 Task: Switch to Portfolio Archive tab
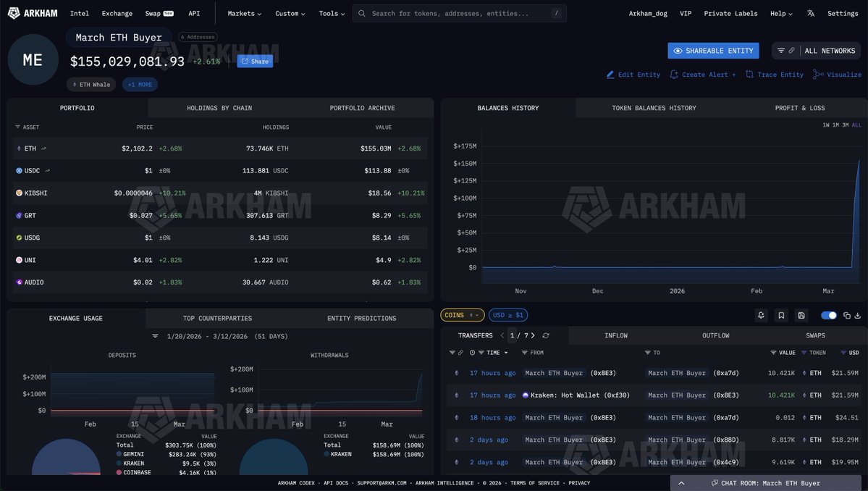click(x=363, y=108)
